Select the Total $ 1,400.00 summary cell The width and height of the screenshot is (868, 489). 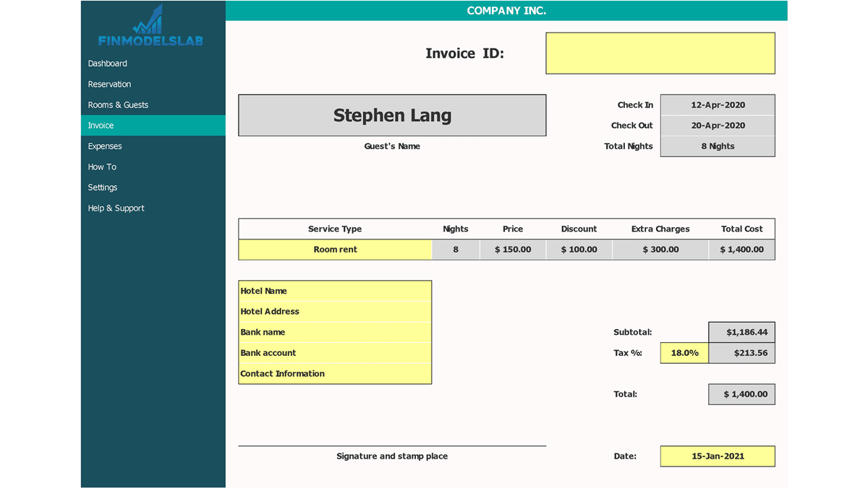(742, 394)
